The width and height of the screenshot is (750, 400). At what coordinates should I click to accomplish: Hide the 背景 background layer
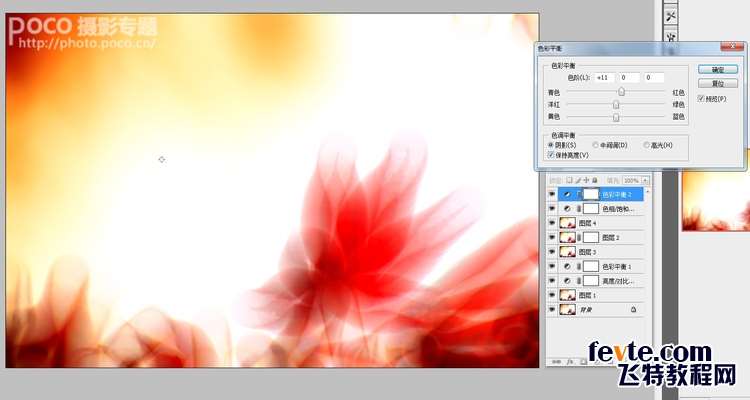(x=552, y=310)
